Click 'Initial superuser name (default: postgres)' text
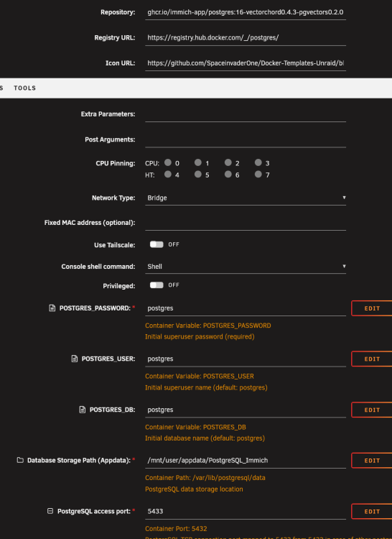 pos(206,388)
